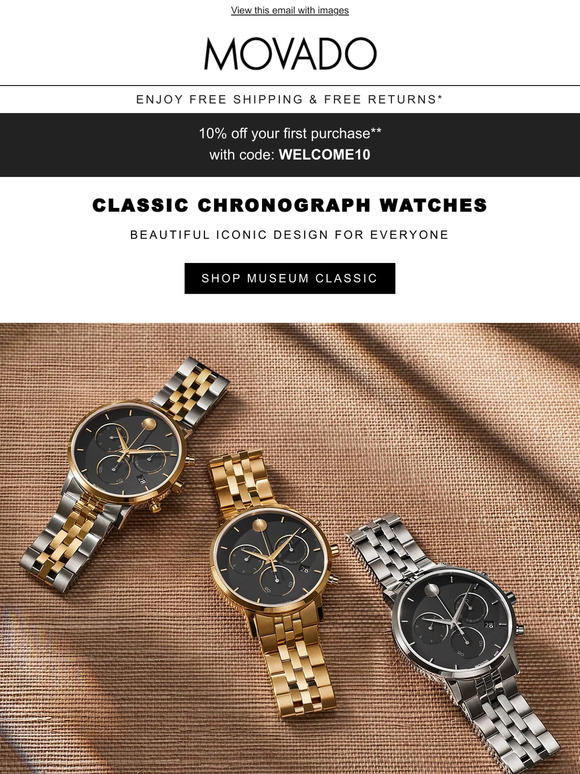The width and height of the screenshot is (580, 774).
Task: Click the date window on the silver watch
Action: 489,625
